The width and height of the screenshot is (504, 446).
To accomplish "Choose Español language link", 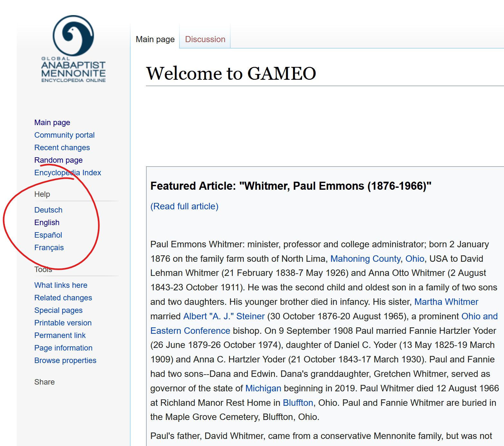I will click(48, 235).
